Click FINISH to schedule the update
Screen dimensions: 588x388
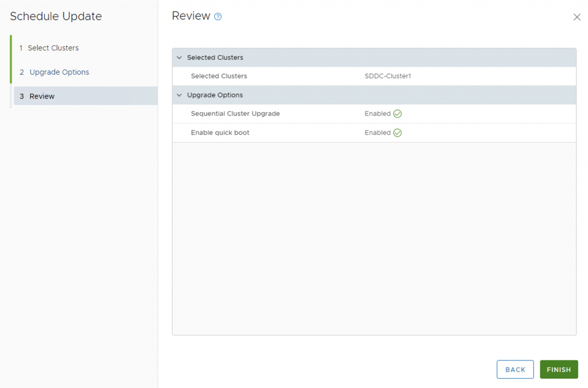pyautogui.click(x=558, y=370)
